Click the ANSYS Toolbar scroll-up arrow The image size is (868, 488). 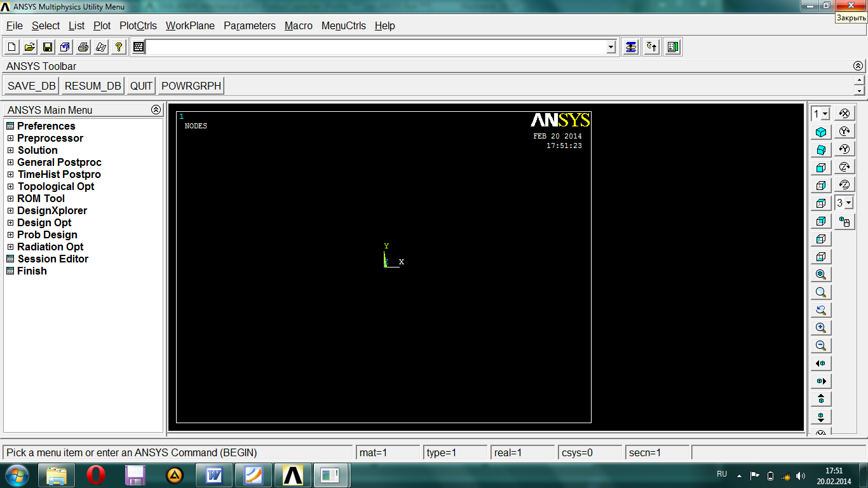coord(859,80)
